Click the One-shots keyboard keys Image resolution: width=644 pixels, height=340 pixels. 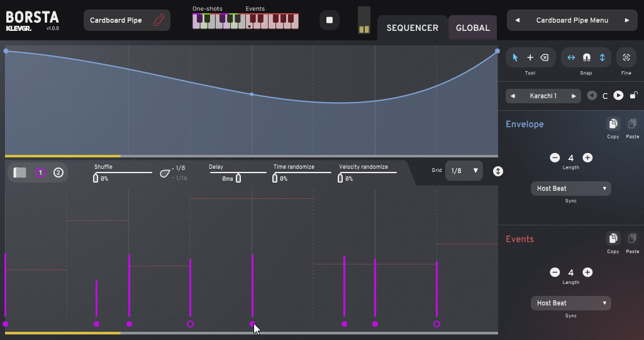point(218,21)
